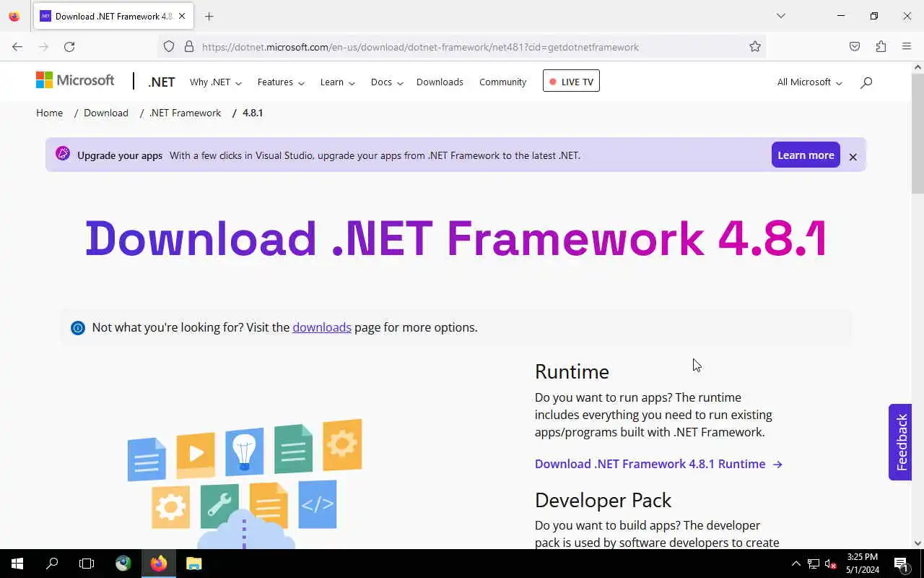Click the URL address bar
This screenshot has width=924, height=578.
pos(462,47)
